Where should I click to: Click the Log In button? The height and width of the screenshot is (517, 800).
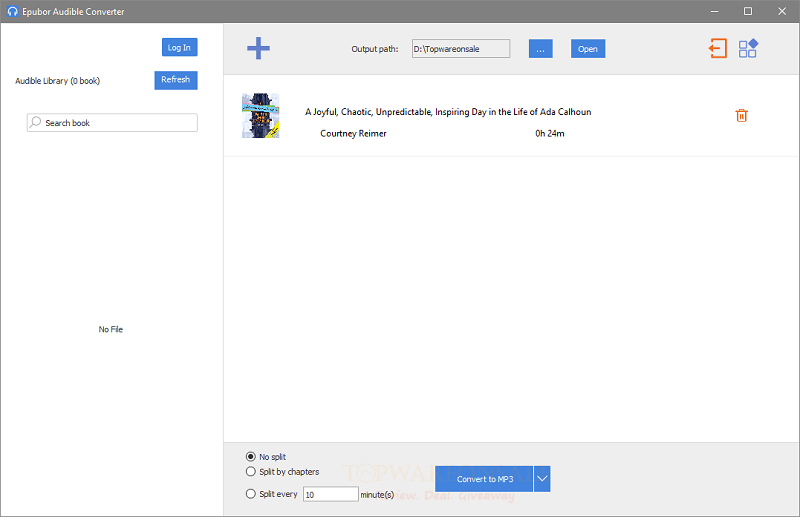[180, 47]
